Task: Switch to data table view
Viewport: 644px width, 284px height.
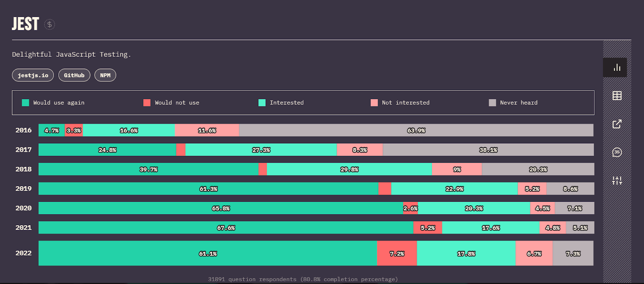Action: tap(617, 96)
